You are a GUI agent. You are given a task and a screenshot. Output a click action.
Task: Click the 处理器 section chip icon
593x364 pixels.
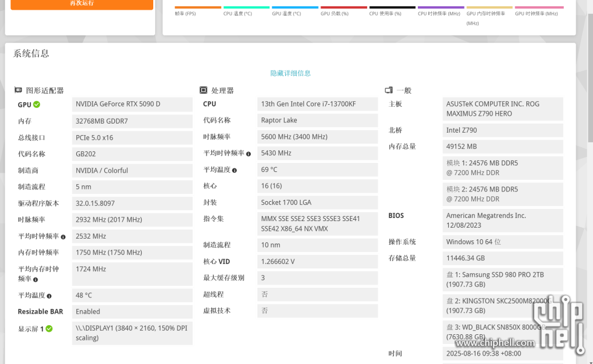coord(204,90)
